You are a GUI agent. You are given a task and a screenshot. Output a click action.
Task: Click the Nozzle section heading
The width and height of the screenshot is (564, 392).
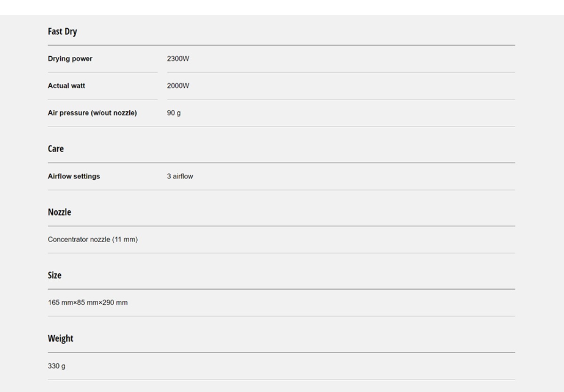[59, 212]
